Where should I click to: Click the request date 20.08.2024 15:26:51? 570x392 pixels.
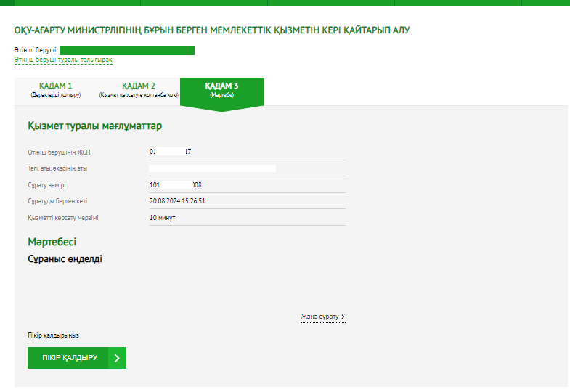[x=179, y=201]
